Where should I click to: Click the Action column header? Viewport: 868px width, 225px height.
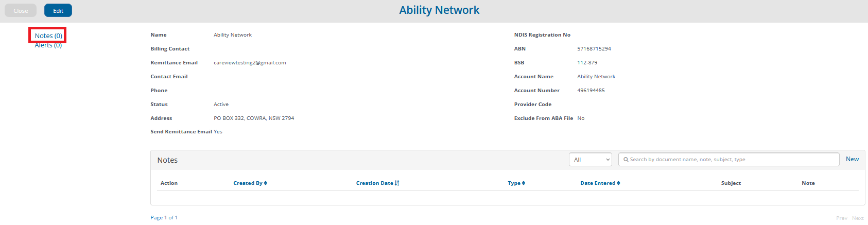pyautogui.click(x=169, y=183)
